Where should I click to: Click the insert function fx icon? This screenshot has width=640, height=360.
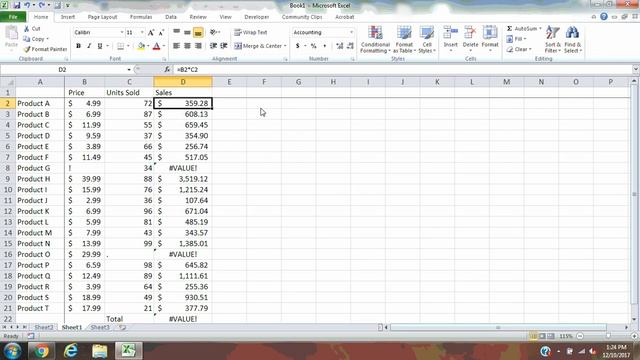[x=167, y=70]
